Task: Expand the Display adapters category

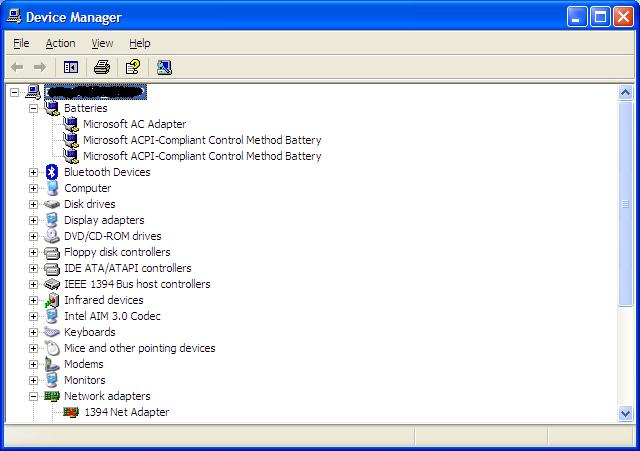Action: [33, 220]
